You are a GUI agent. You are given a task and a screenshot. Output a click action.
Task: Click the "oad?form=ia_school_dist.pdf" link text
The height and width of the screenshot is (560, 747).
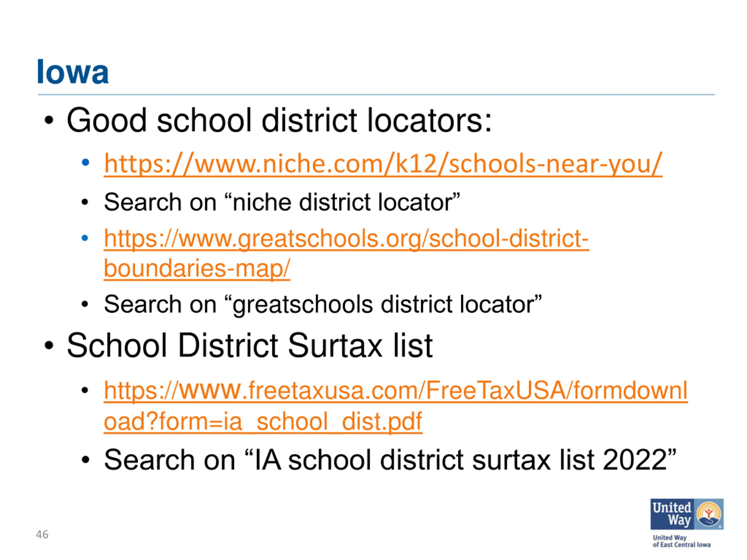[263, 421]
